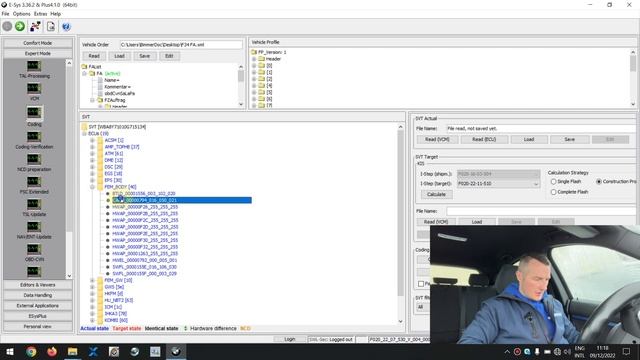Click the BMW E-Sys taskbar icon
This screenshot has width=640, height=360.
176,351
